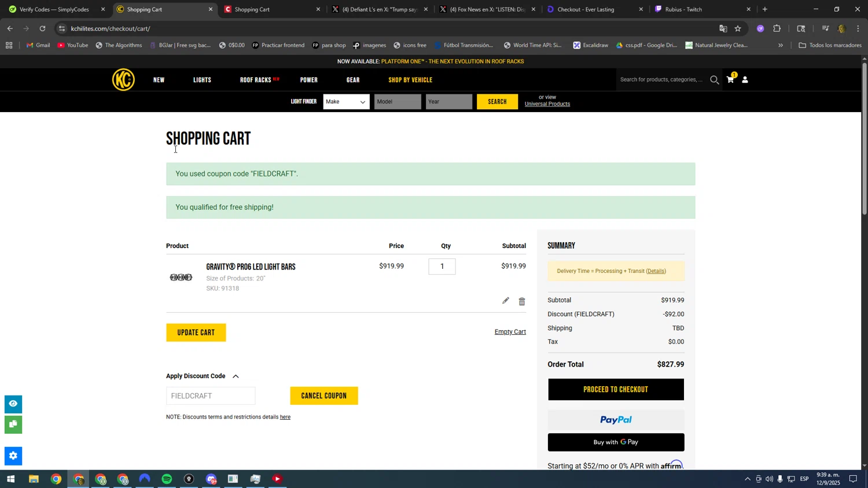Open the POWER menu
The height and width of the screenshot is (488, 868).
[309, 80]
